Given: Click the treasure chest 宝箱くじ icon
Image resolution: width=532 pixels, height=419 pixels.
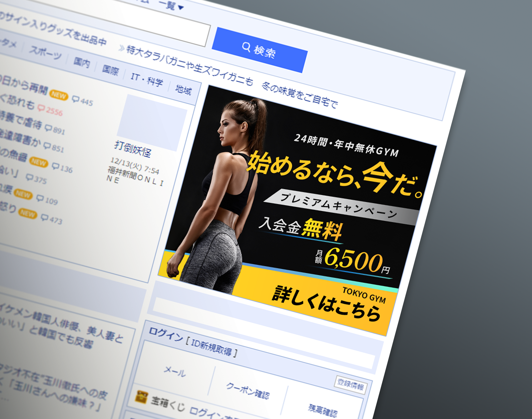Looking at the screenshot, I should 141,397.
